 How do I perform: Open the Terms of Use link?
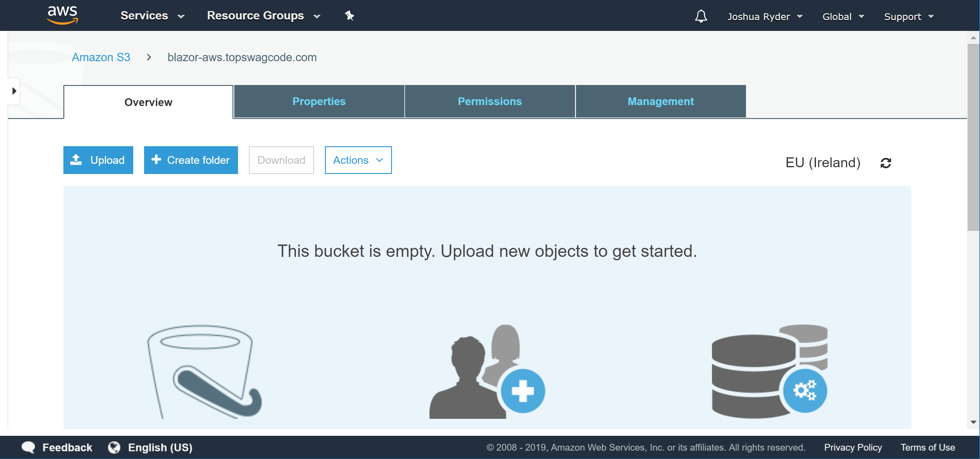[927, 447]
